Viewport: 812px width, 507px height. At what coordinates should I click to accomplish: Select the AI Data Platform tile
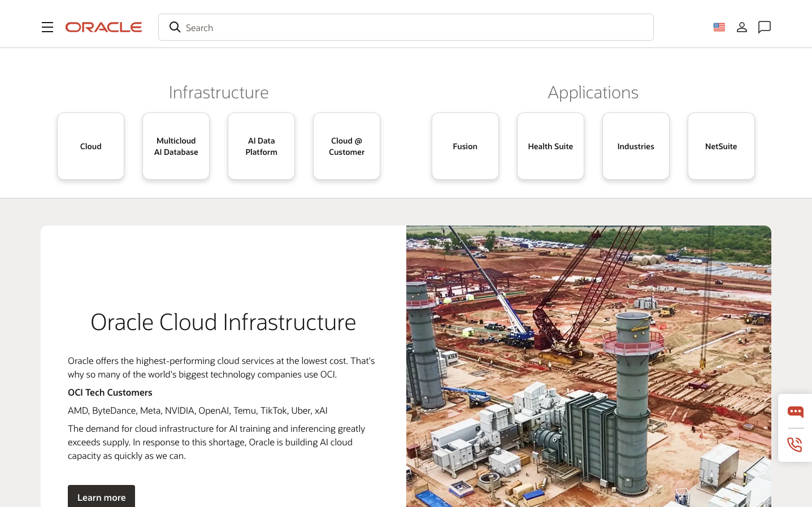261,146
